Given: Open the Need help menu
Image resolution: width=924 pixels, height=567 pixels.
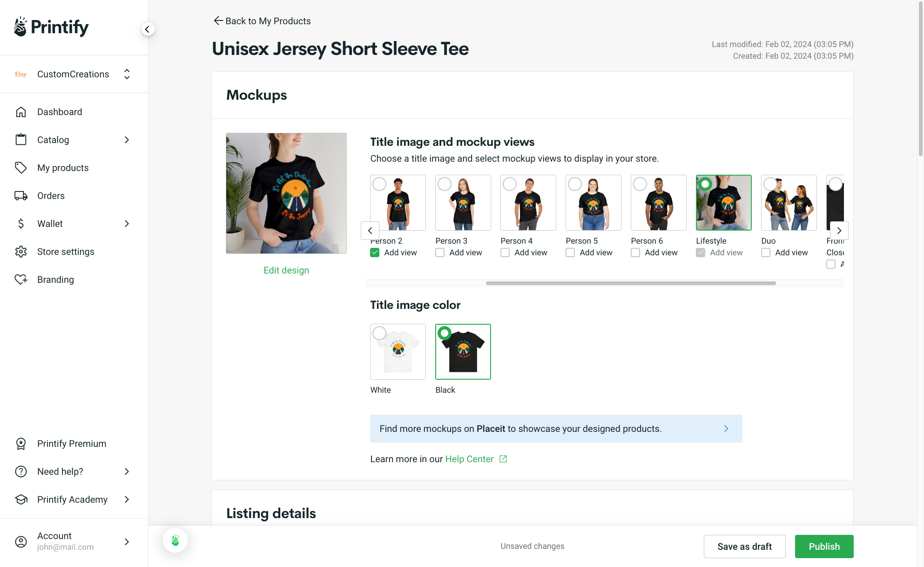Looking at the screenshot, I should (60, 471).
